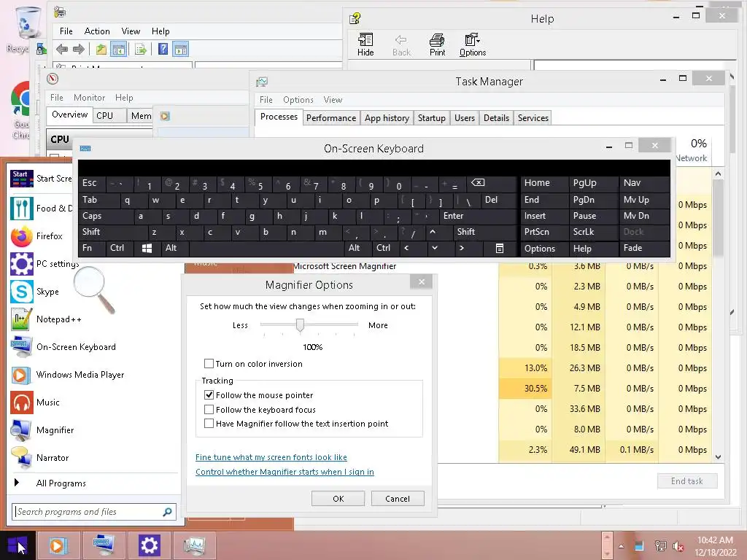Screen dimensions: 747x560
Task: Open Fine tune what my screen fonts look like
Action: 271,457
